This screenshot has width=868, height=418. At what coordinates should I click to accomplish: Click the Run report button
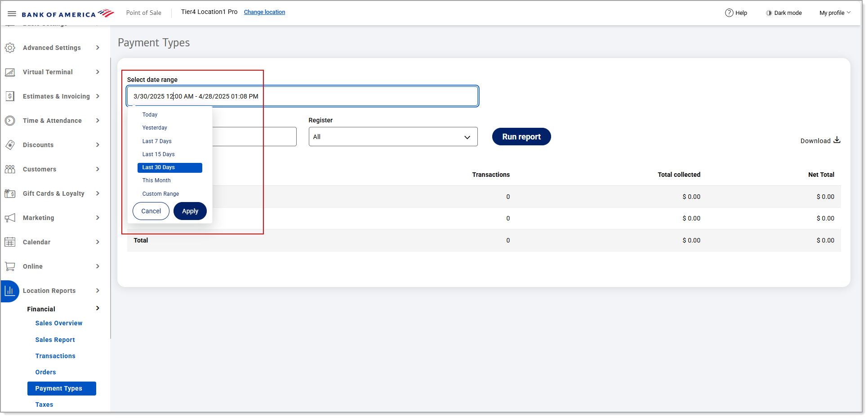(x=521, y=137)
